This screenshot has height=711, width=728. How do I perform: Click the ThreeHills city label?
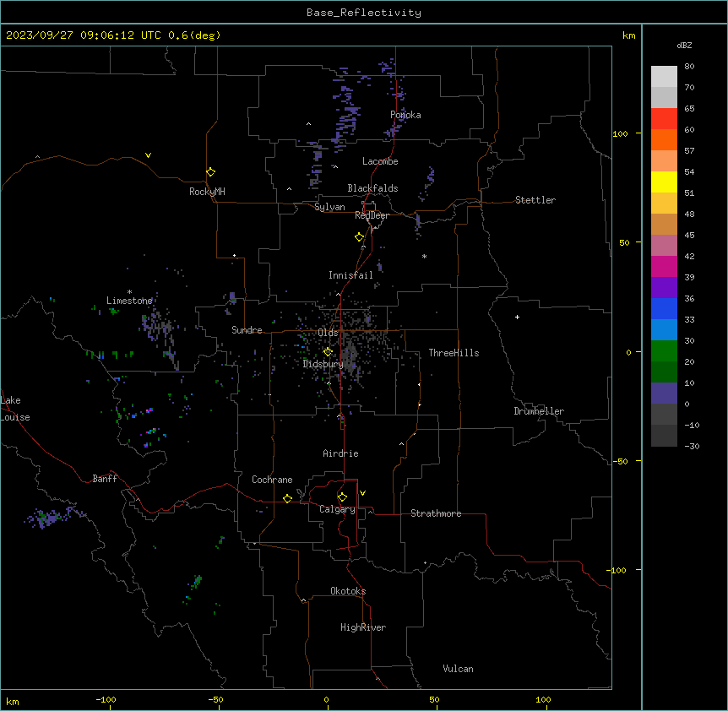[454, 353]
